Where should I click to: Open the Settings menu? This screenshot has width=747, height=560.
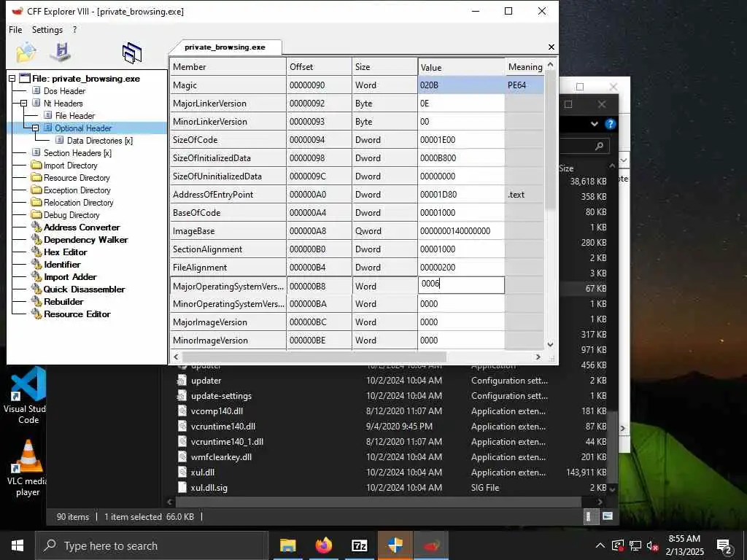47,29
